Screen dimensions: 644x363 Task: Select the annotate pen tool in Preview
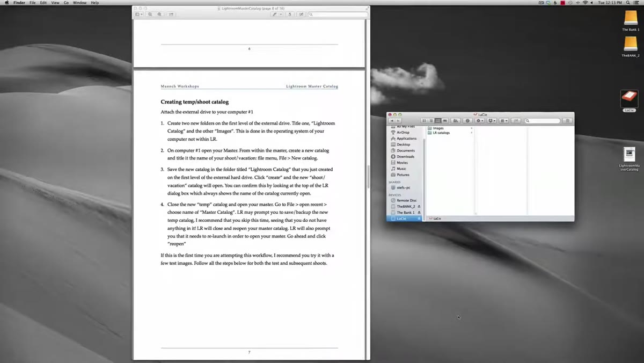point(274,14)
